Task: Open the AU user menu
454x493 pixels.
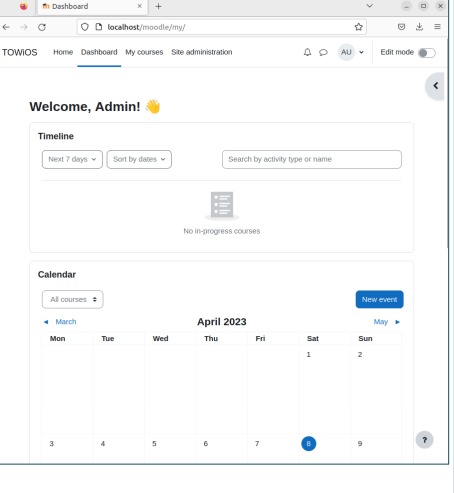Action: click(x=351, y=52)
